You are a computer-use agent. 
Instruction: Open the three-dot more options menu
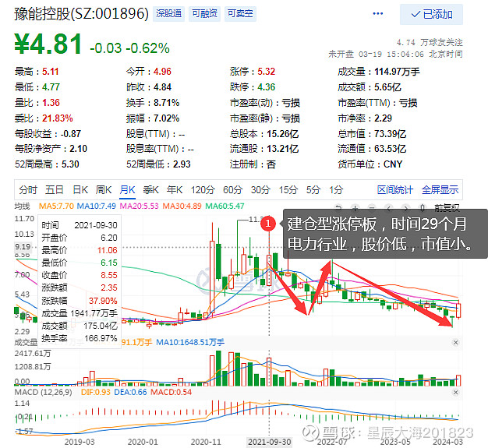point(377,14)
